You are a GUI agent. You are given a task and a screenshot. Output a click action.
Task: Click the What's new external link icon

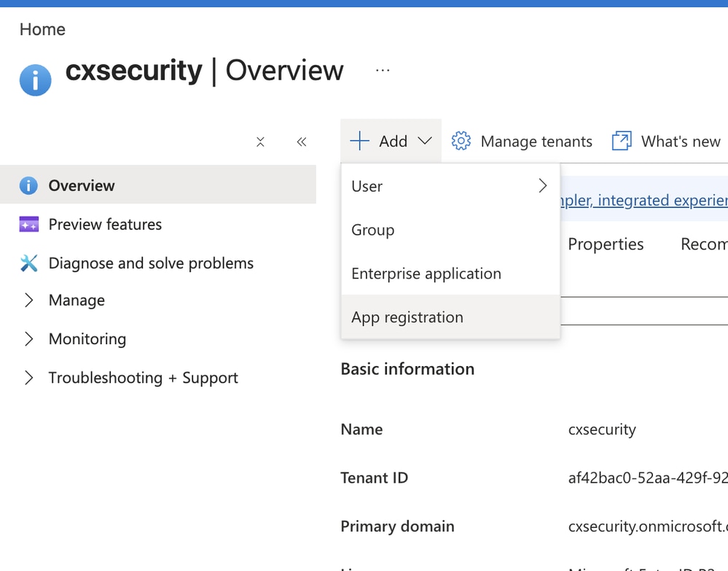(x=622, y=141)
